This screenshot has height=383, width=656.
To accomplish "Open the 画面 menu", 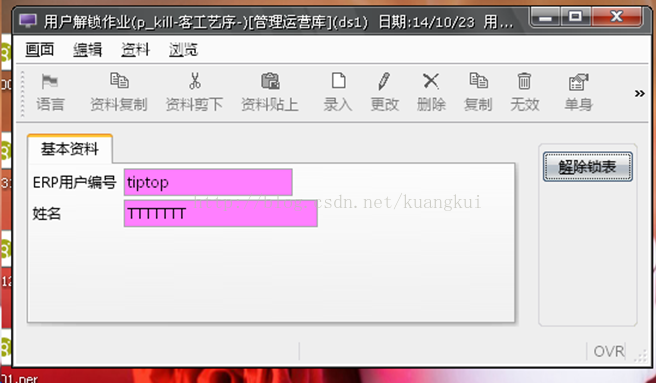I will coord(40,49).
